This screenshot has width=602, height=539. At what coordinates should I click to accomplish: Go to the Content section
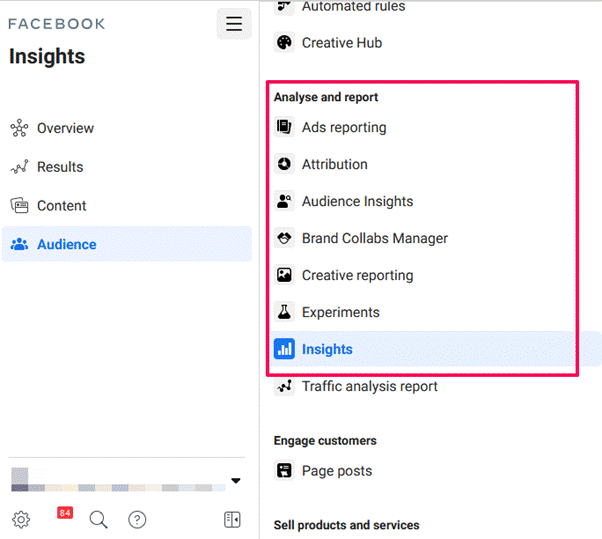click(61, 206)
